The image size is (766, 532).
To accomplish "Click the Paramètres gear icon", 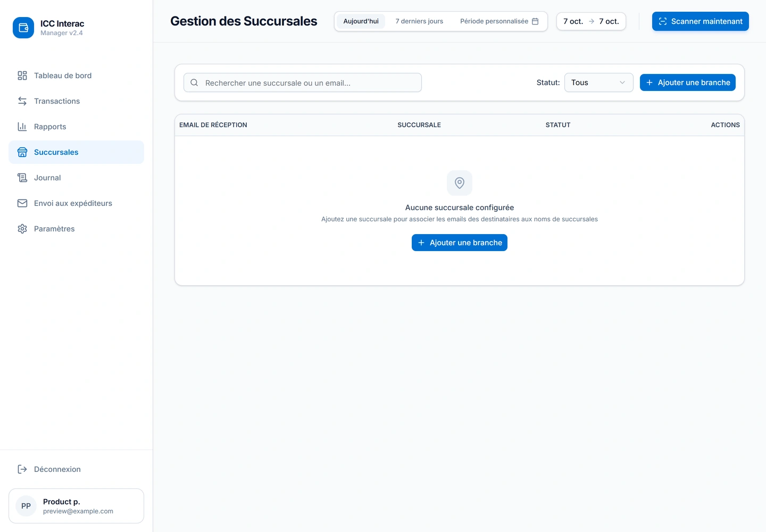I will pyautogui.click(x=22, y=229).
